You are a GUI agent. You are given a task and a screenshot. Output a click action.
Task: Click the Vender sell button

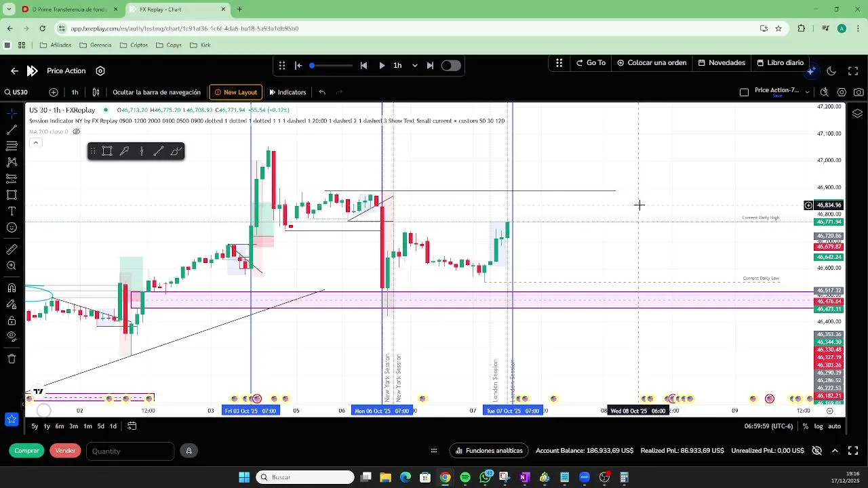point(65,451)
